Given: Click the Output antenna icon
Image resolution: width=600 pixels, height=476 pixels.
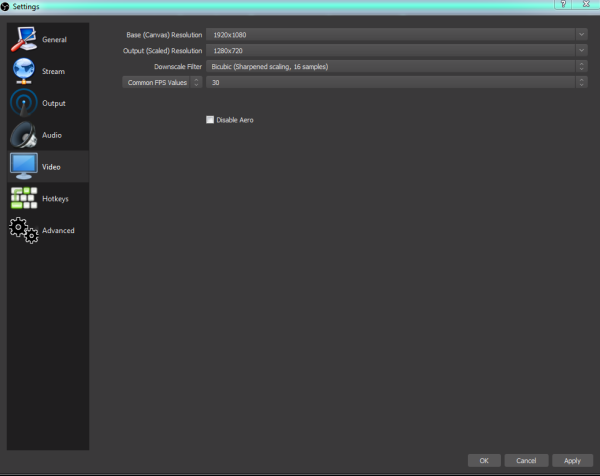Looking at the screenshot, I should 24,103.
